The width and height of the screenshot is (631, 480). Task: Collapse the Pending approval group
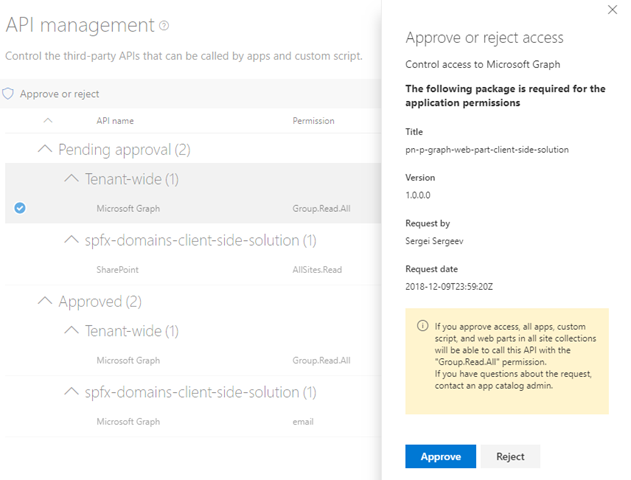(44, 149)
